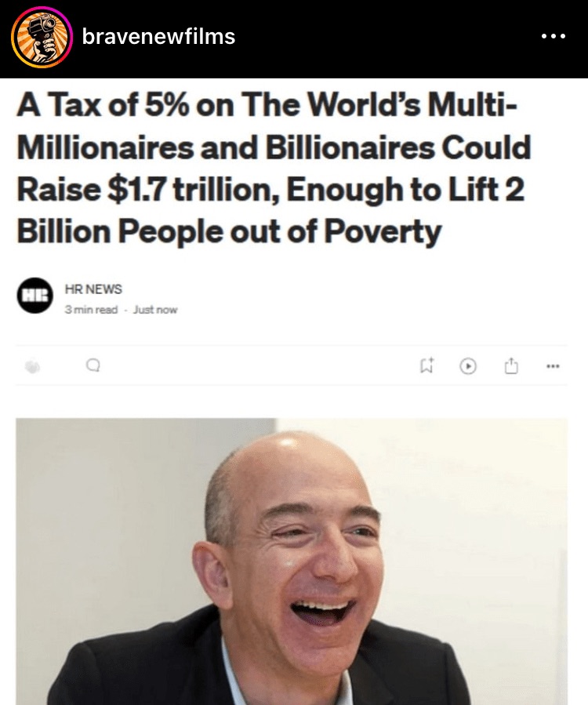This screenshot has width=588, height=705.
Task: Play the listen-to-article audio button
Action: pyautogui.click(x=468, y=366)
